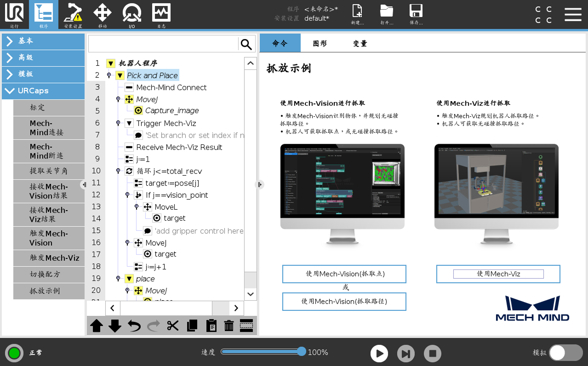This screenshot has height=366, width=588.
Task: Open the hamburger menu at top right
Action: pyautogui.click(x=573, y=14)
